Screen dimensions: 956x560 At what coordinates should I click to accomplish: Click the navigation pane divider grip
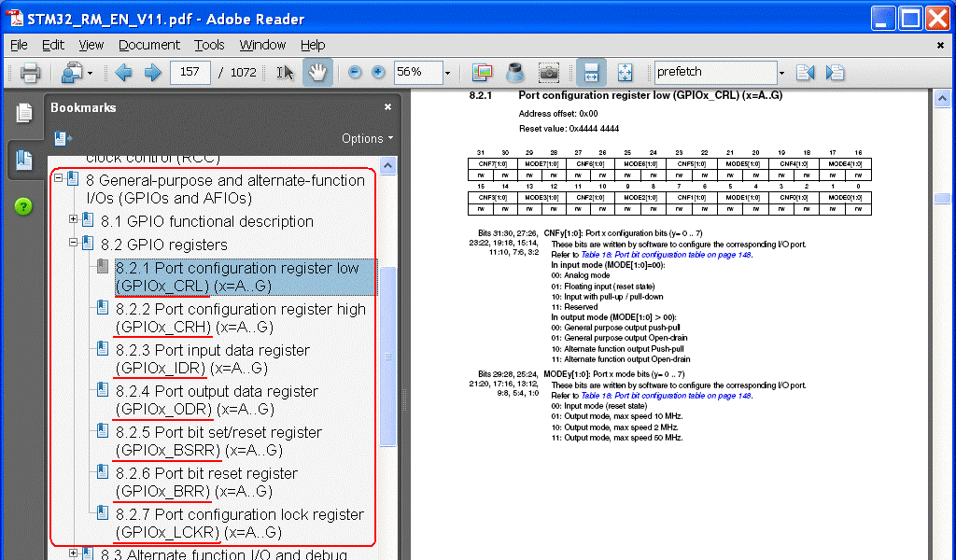click(403, 399)
